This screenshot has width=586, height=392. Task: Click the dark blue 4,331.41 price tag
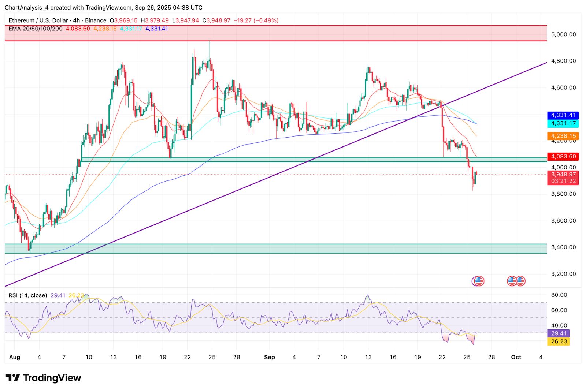563,115
